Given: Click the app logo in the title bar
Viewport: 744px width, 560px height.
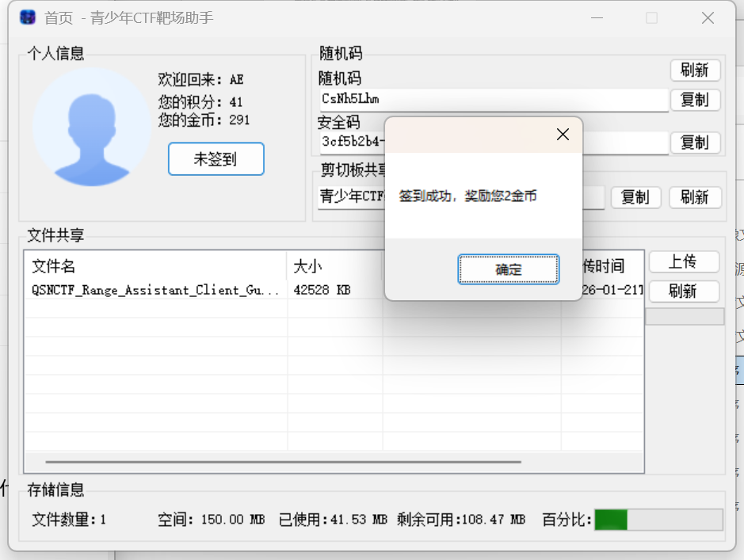Looking at the screenshot, I should pyautogui.click(x=28, y=17).
